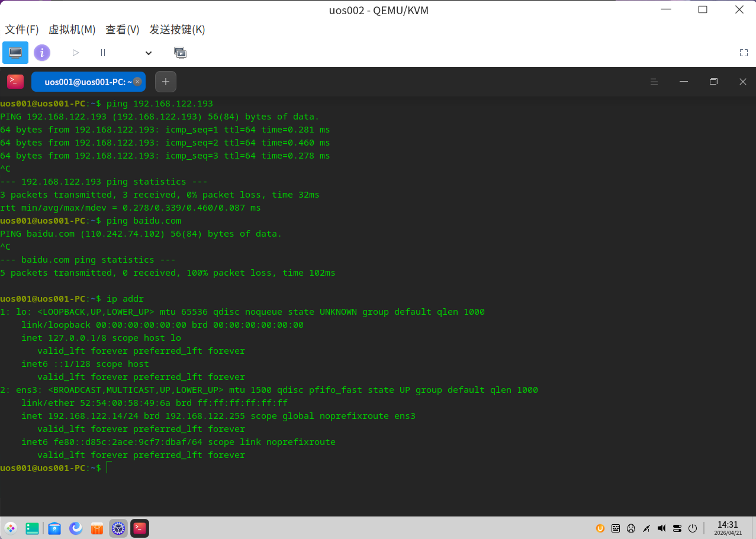Viewport: 756px width, 539px height.
Task: Click the 'rtt min/avg/max/mdev' result line
Action: 130,208
